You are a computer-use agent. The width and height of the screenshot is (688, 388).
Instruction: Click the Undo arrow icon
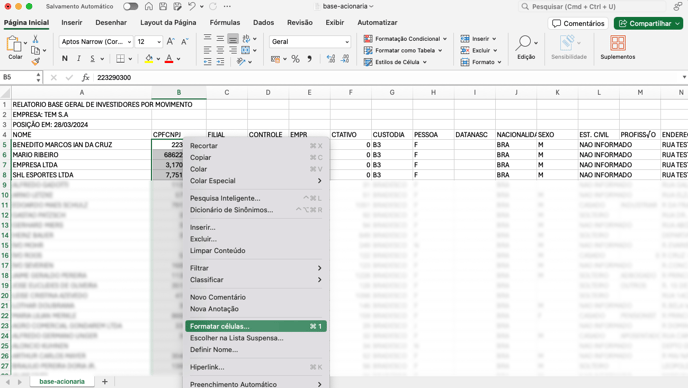[x=192, y=6]
